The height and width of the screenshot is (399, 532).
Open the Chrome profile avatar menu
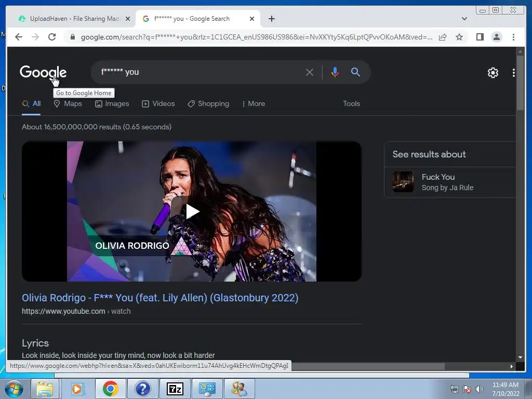pos(496,37)
